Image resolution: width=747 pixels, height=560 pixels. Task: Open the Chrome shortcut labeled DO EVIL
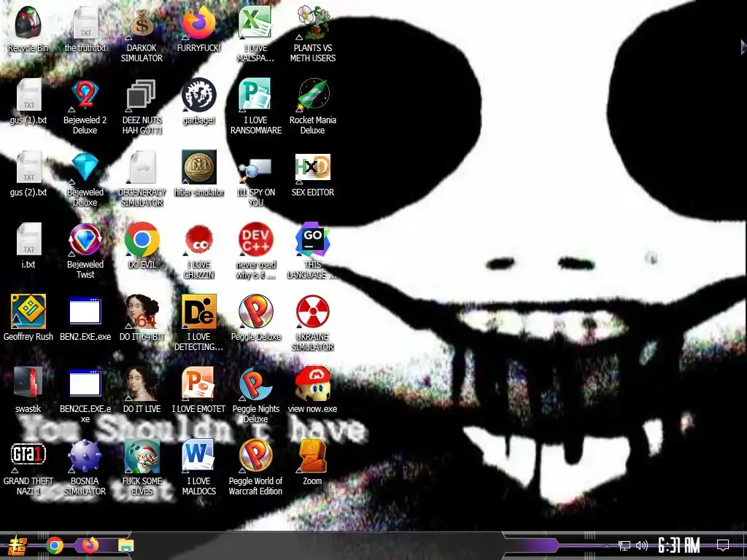point(142,239)
